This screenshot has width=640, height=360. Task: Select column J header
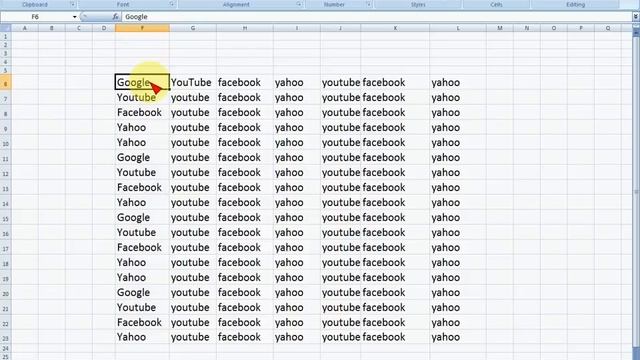pyautogui.click(x=340, y=28)
